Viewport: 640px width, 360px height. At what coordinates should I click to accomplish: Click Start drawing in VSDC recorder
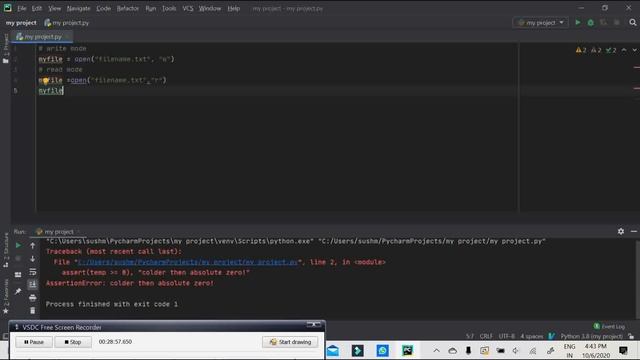click(290, 342)
